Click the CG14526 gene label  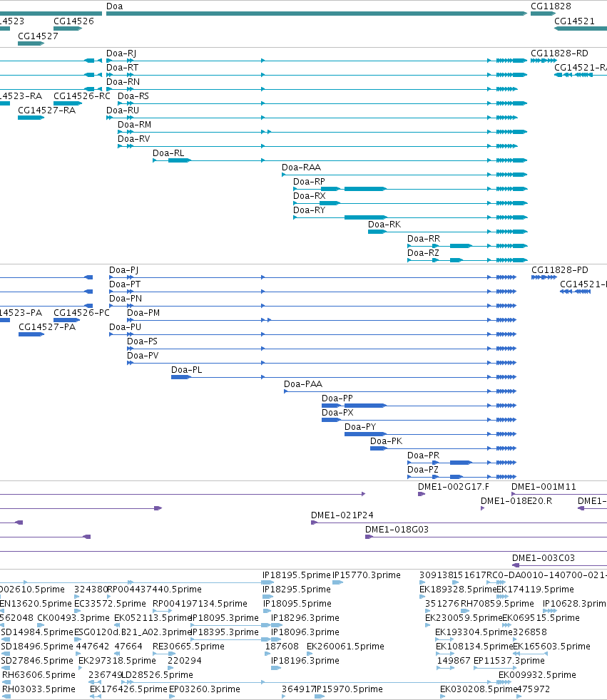[73, 21]
